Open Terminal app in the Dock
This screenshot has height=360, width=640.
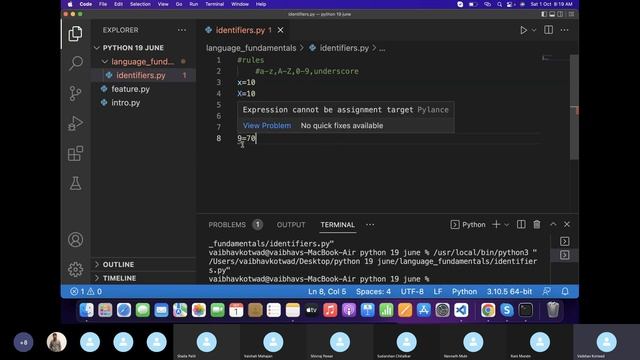(525, 310)
